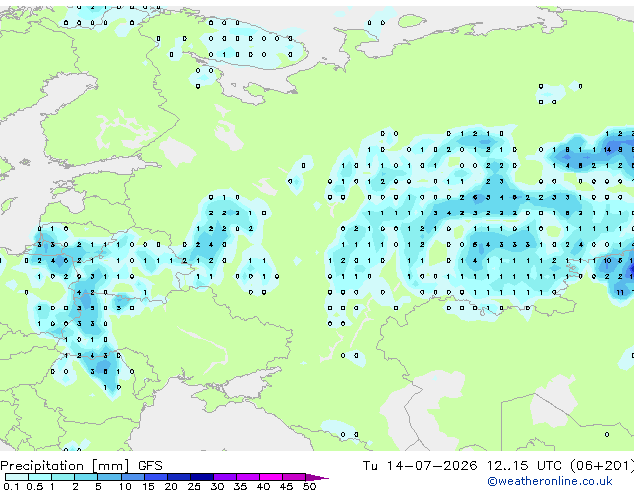Click the 30–35 mm purple legend swatch
634x490 pixels.
click(225, 477)
